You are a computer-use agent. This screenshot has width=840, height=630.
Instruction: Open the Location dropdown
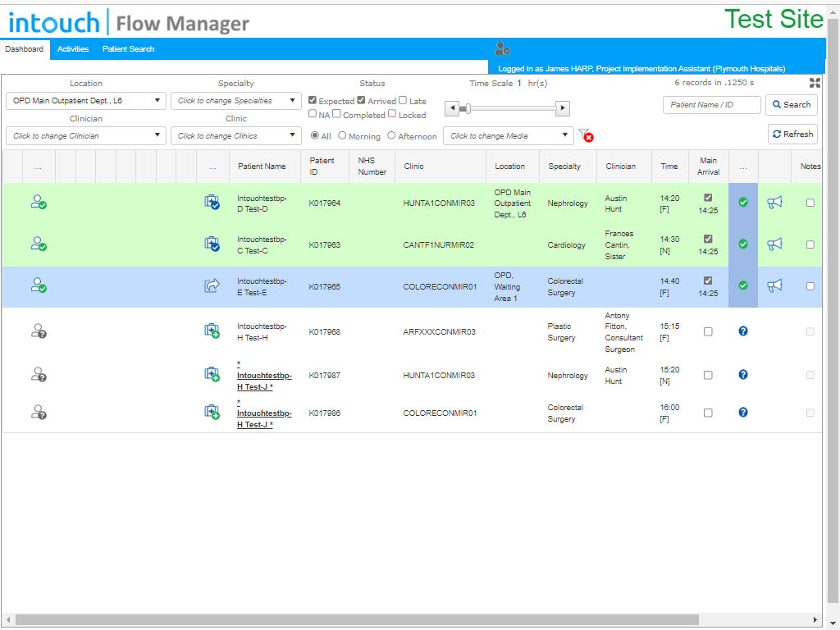(x=85, y=101)
